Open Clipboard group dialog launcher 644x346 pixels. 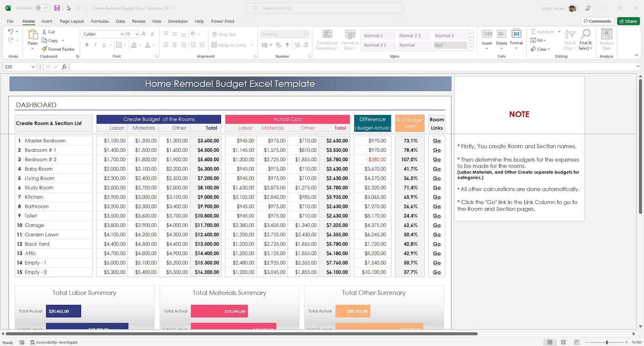click(x=77, y=56)
